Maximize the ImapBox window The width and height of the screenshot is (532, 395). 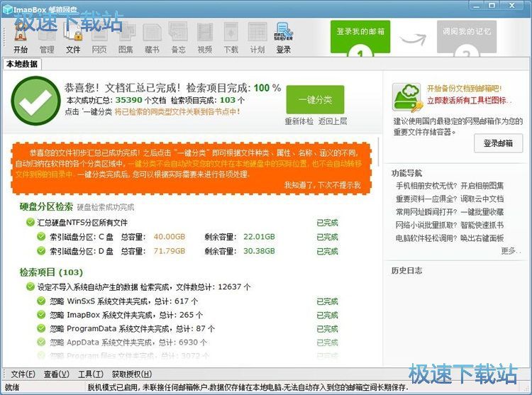492,6
